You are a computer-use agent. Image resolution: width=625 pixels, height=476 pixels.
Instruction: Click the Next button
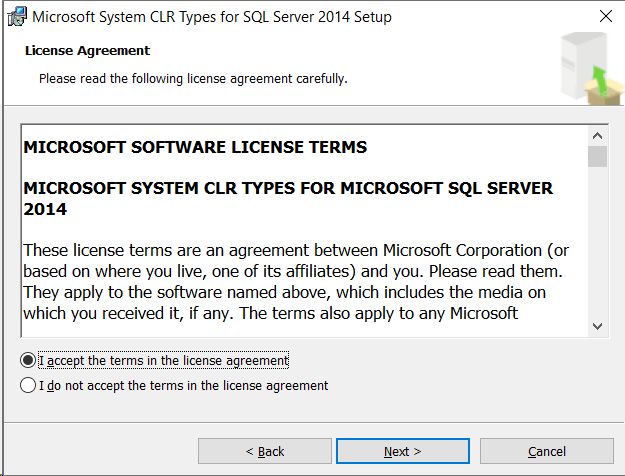coord(403,451)
